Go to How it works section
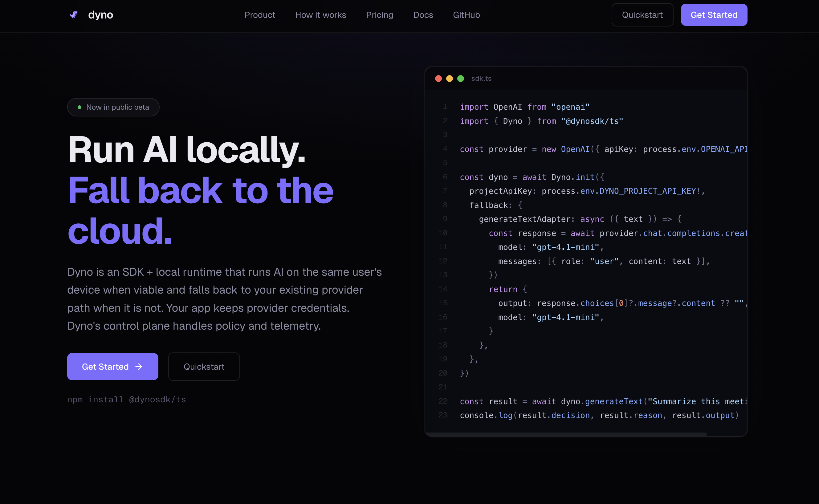This screenshot has width=819, height=504. click(x=320, y=15)
